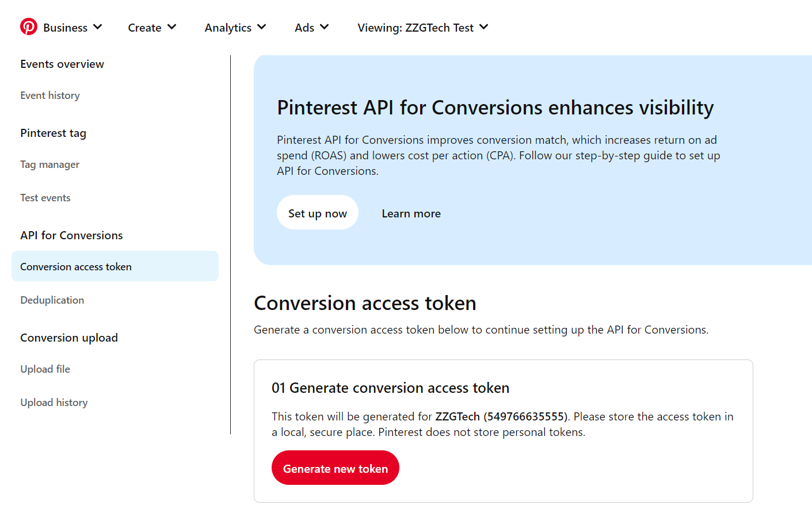Click the Set up now button
This screenshot has height=509, width=812.
318,213
